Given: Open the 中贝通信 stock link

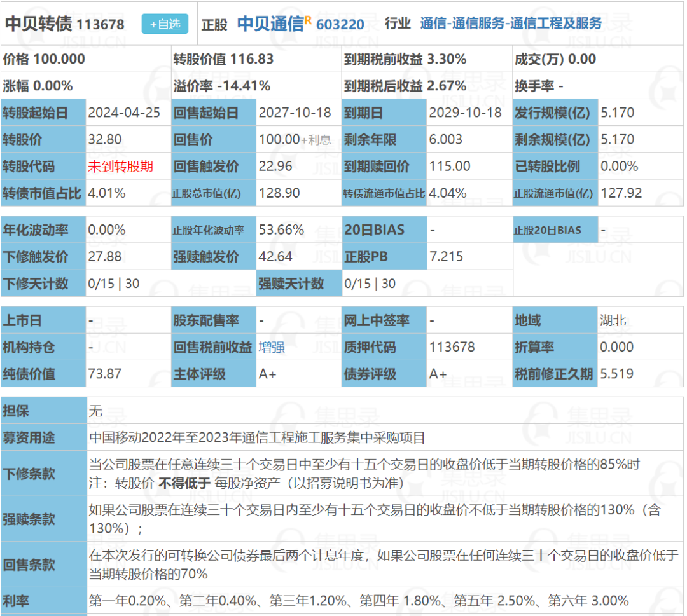Looking at the screenshot, I should [x=270, y=24].
